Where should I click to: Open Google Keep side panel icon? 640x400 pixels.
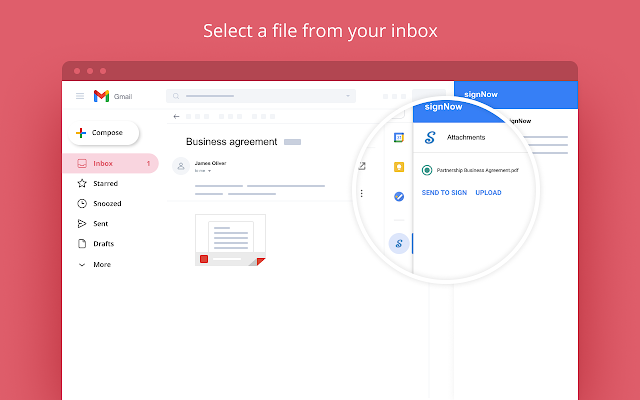[x=399, y=167]
